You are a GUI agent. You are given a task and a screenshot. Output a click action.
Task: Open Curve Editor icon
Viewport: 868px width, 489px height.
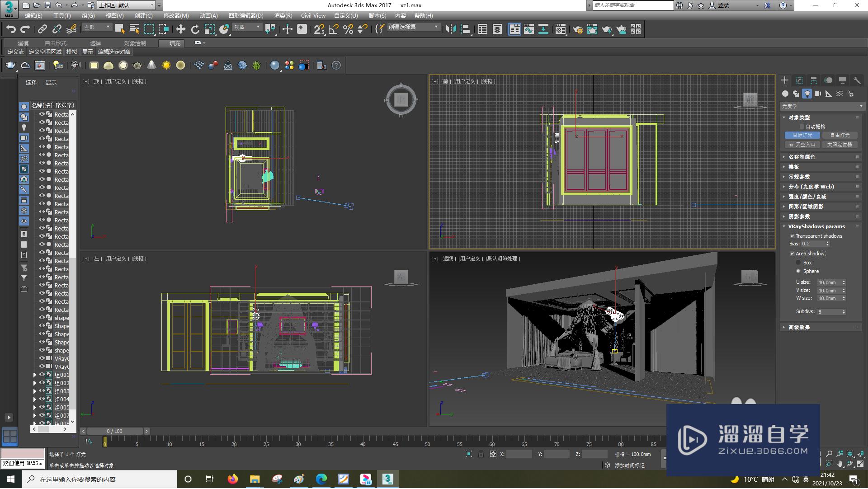pyautogui.click(x=529, y=29)
